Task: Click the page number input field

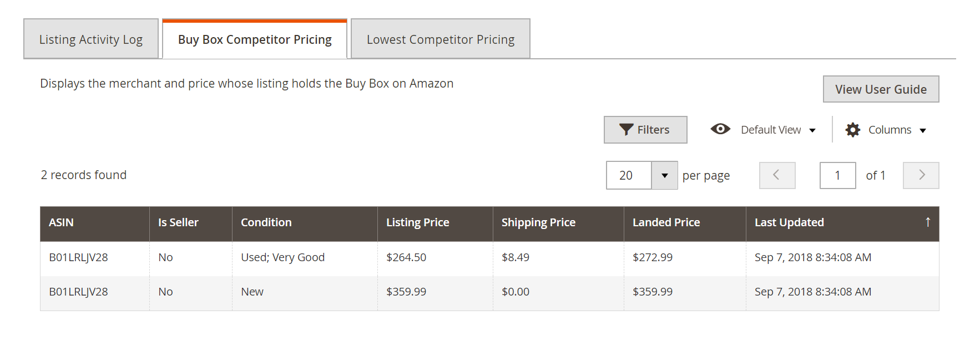Action: coord(837,175)
